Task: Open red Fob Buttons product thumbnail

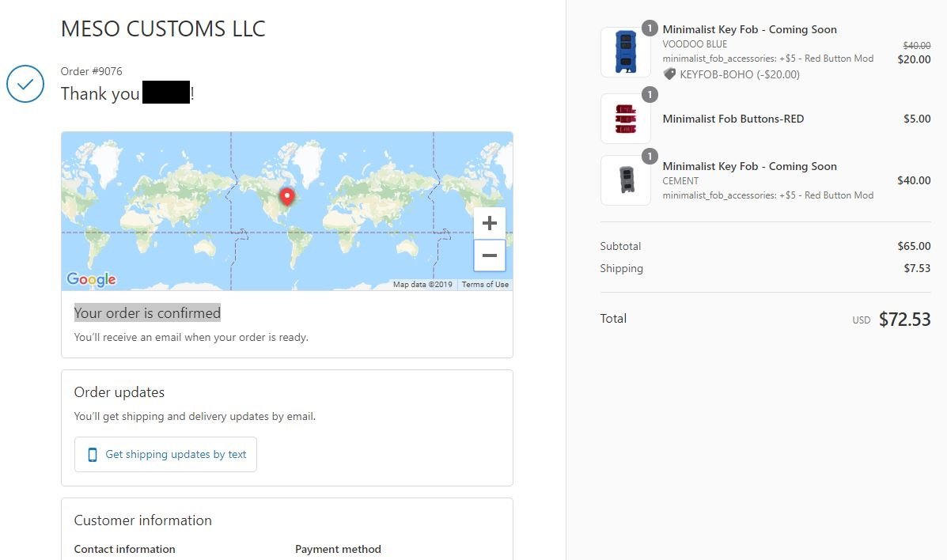Action: pyautogui.click(x=626, y=119)
